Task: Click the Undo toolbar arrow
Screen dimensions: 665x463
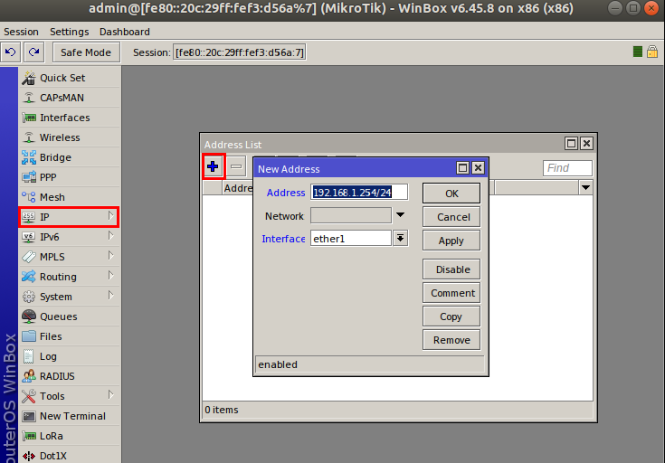Action: pos(10,52)
